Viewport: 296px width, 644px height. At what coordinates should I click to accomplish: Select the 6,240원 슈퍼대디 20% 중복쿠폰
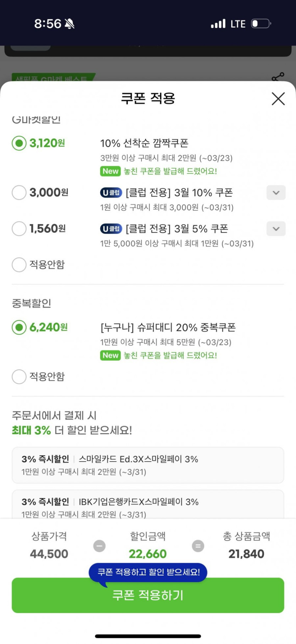19,327
